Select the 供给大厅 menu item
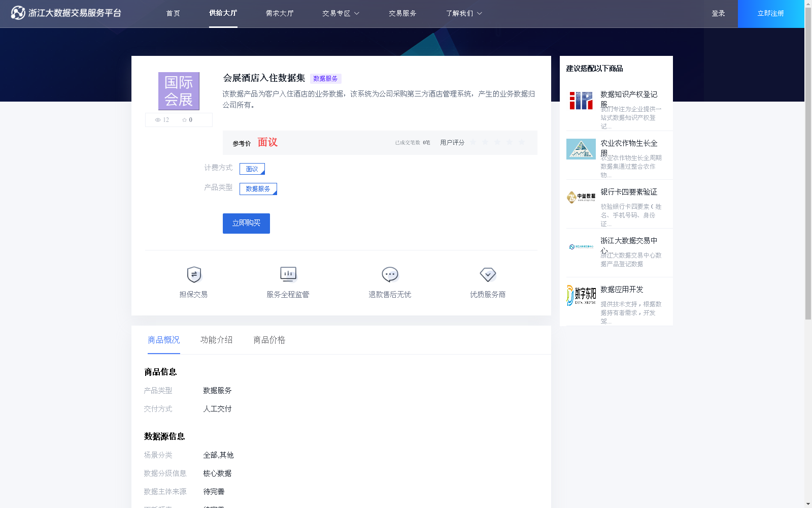Image resolution: width=812 pixels, height=508 pixels. pos(223,13)
